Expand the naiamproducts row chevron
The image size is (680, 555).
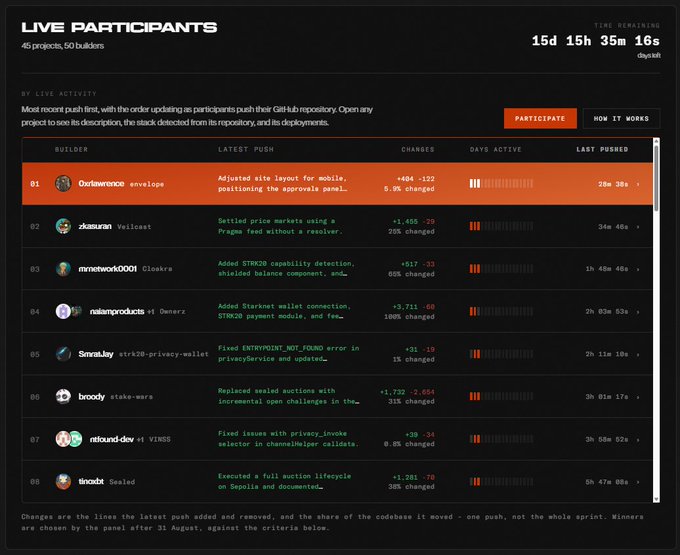(638, 312)
